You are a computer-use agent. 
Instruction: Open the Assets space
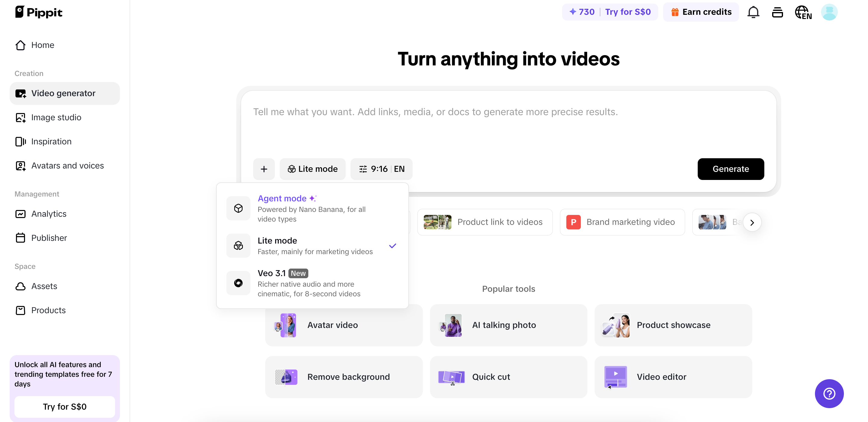(x=45, y=286)
